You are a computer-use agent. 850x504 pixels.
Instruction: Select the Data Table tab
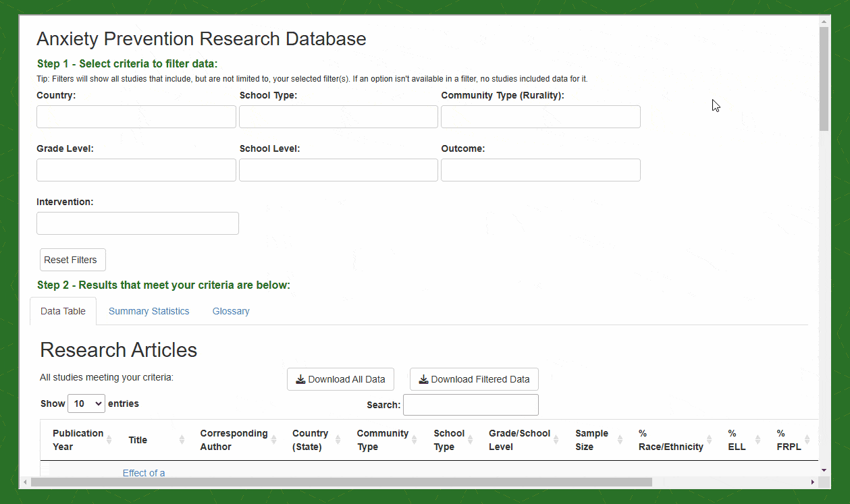(63, 311)
